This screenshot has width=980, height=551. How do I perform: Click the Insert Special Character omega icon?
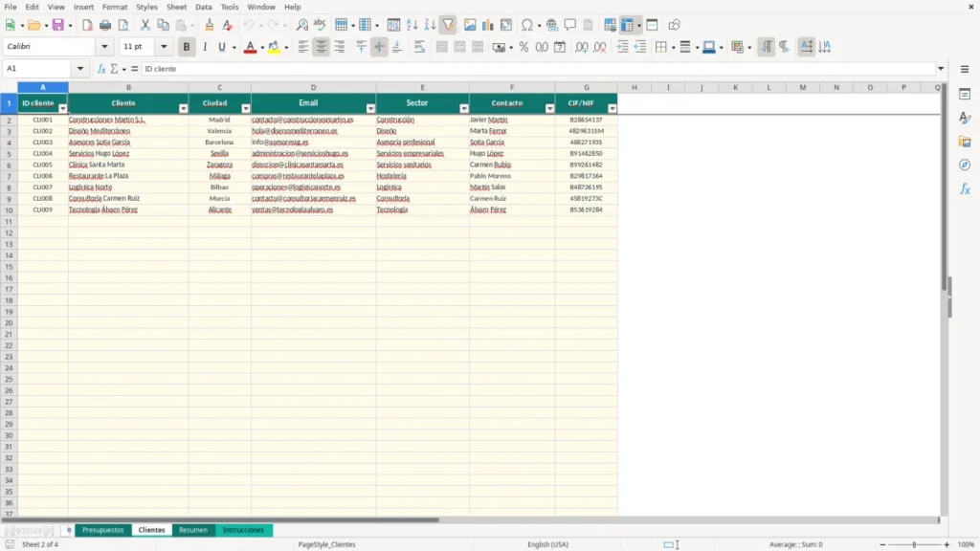point(527,25)
